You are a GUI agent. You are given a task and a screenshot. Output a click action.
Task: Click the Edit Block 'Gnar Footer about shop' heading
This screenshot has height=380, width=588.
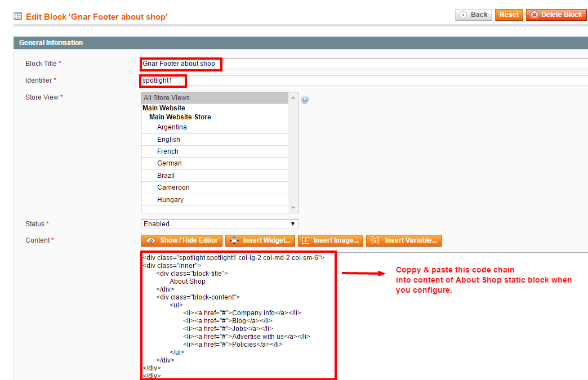point(96,17)
